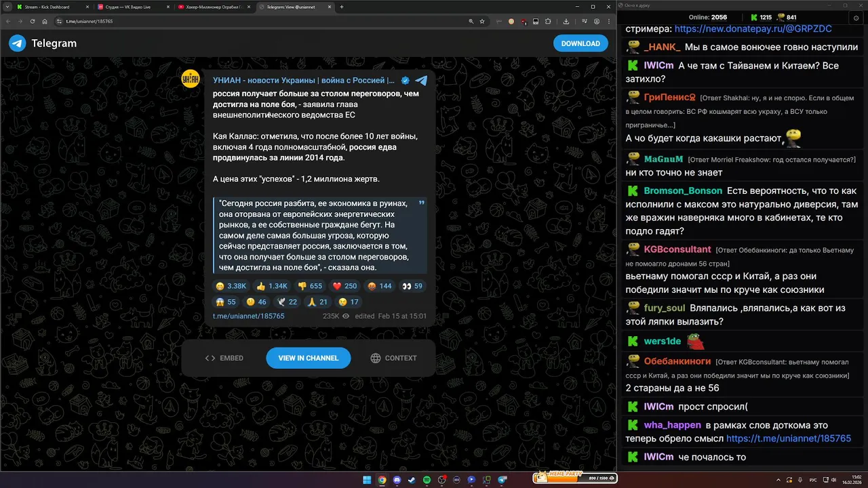Click the face reaction with count 46
The image size is (868, 488).
(257, 302)
